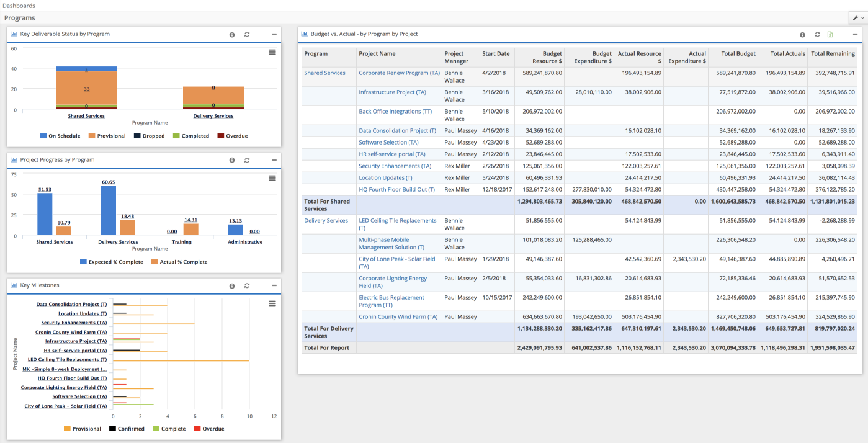The width and height of the screenshot is (868, 443).
Task: Collapse the Budget vs. Actual widget
Action: point(856,35)
